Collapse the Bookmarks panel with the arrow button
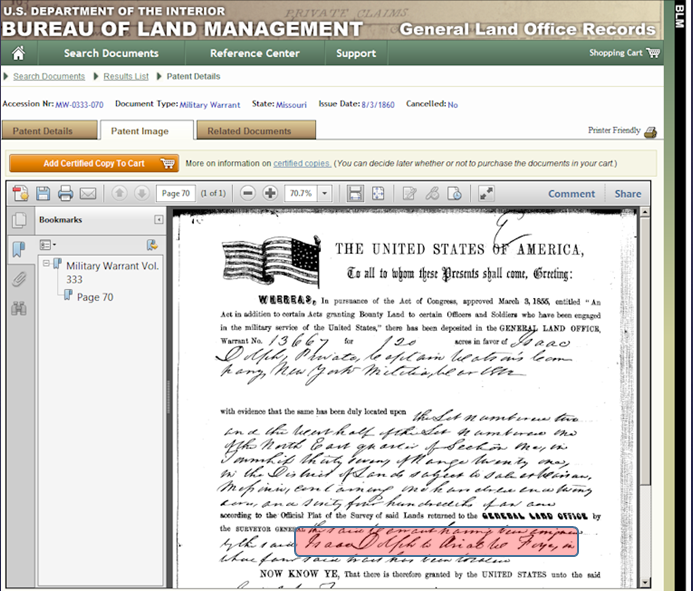The height and width of the screenshot is (591, 693). click(x=158, y=220)
